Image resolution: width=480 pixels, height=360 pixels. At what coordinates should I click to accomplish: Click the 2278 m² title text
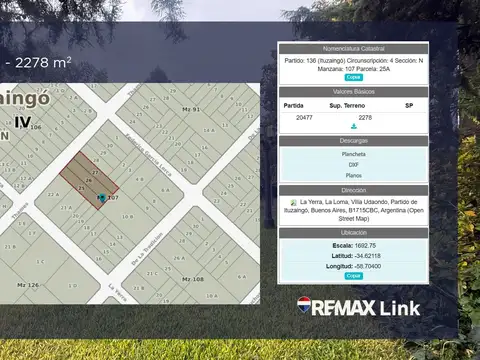pos(43,63)
